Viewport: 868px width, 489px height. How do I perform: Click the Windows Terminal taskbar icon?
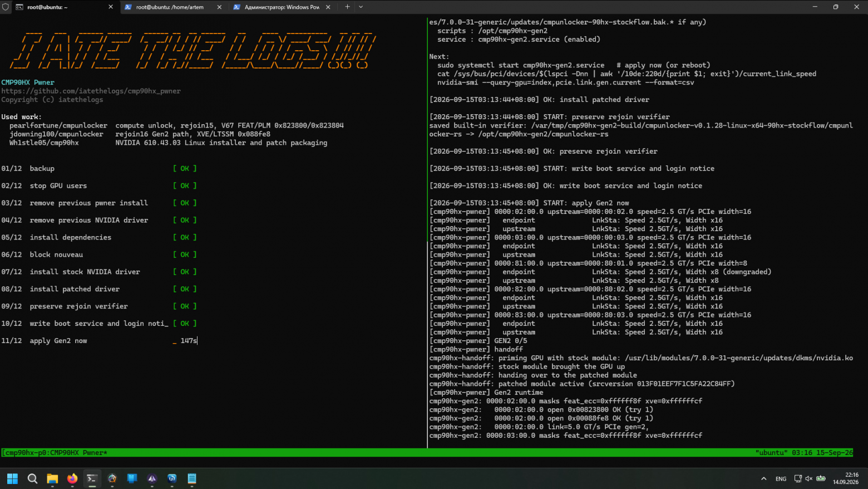coord(92,478)
